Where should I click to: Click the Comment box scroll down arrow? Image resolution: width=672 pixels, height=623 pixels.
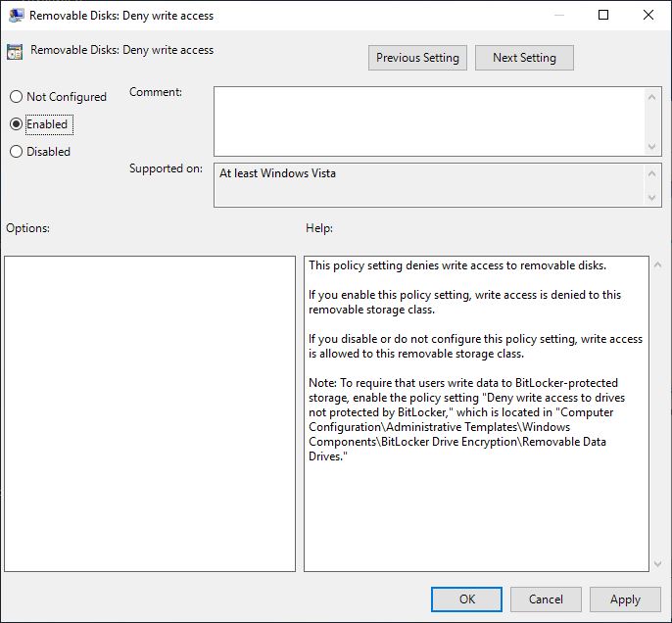point(651,147)
